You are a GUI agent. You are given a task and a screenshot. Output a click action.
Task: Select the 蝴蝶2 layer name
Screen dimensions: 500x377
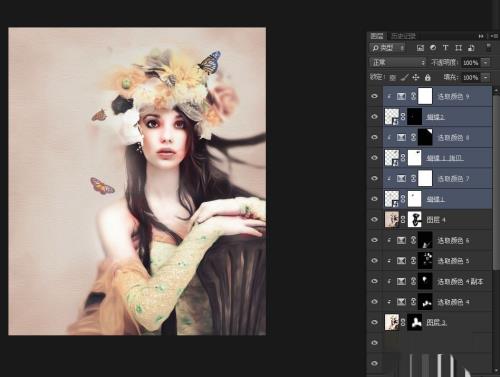(x=435, y=117)
